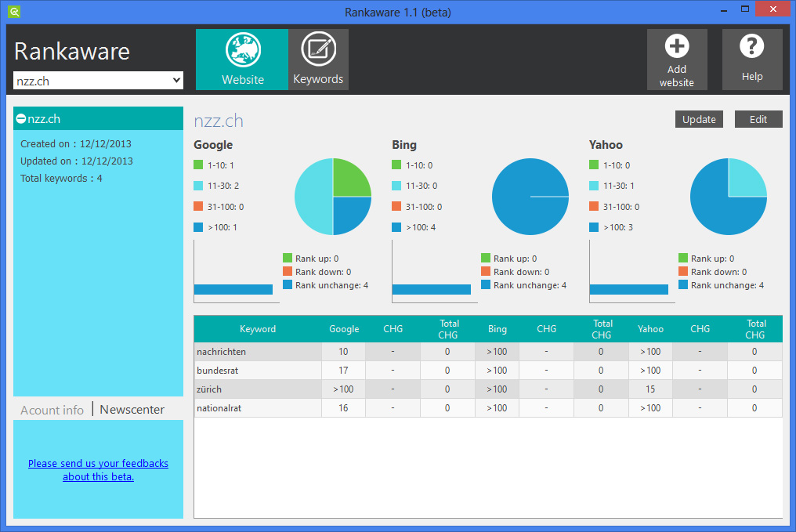This screenshot has width=796, height=532.
Task: Open the feedback link about this beta
Action: [x=98, y=470]
